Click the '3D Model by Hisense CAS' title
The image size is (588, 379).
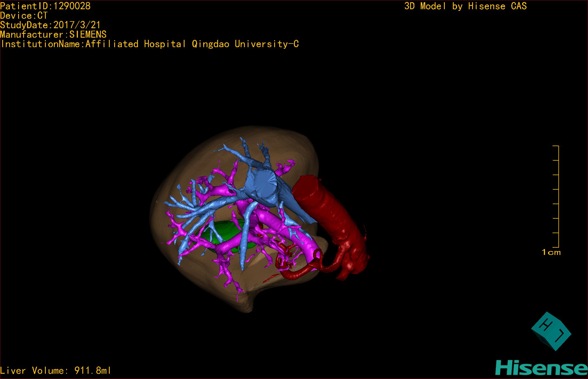tap(465, 6)
